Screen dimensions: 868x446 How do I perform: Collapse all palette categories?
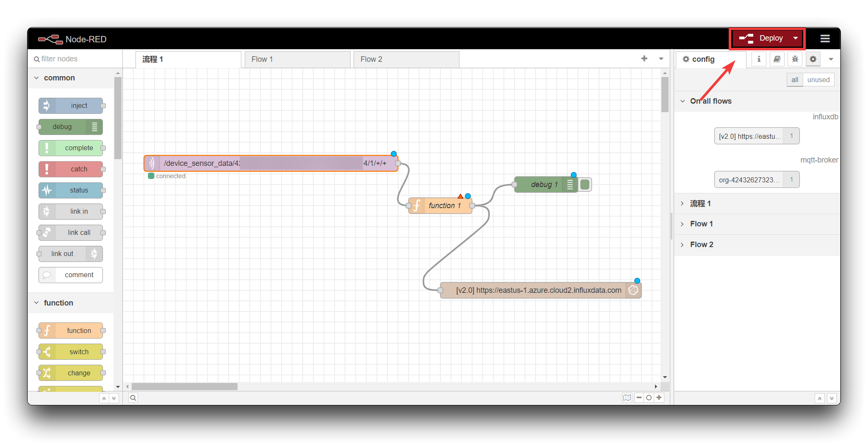(x=104, y=398)
